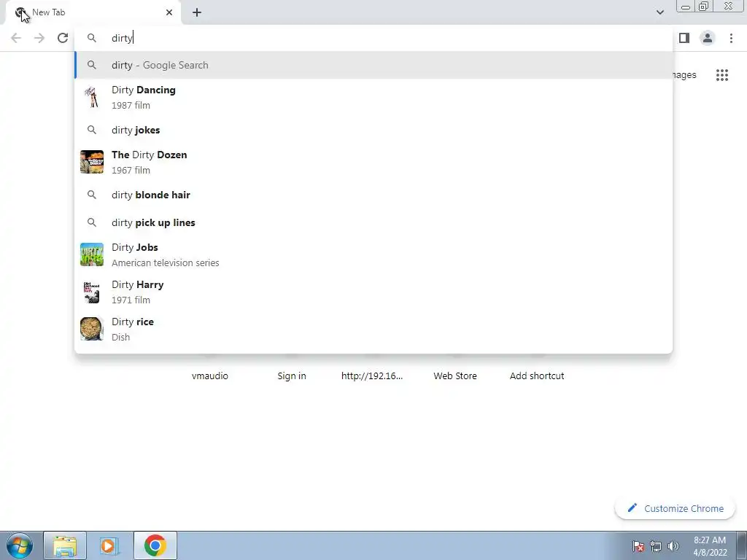Open the Web Store shortcut

[x=455, y=376]
